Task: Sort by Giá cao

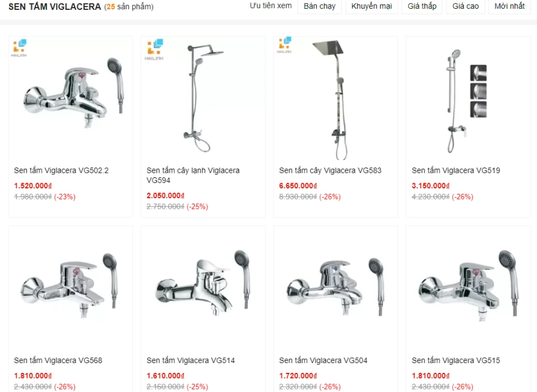Action: pyautogui.click(x=465, y=6)
